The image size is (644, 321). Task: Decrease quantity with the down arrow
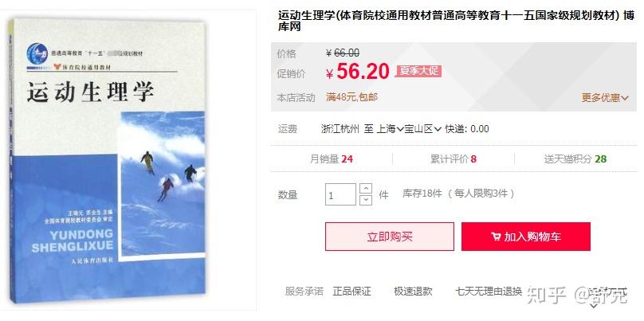366,200
